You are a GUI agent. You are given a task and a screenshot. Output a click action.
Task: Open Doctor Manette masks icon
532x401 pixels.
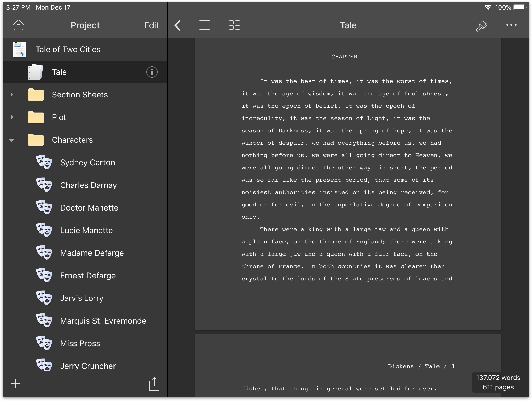tap(44, 207)
